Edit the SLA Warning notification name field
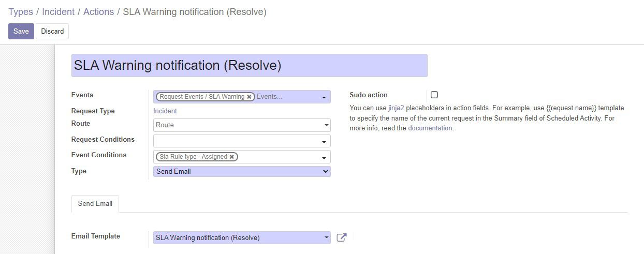644x254 pixels. pos(250,66)
